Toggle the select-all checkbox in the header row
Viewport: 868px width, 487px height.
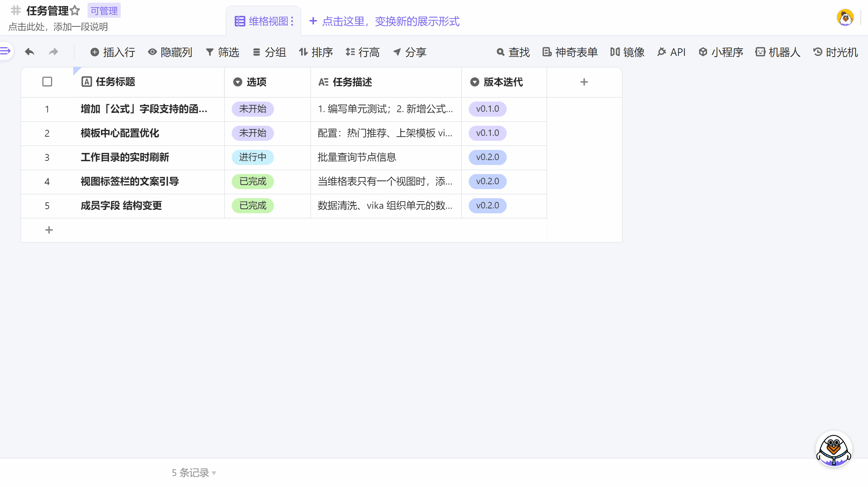click(47, 82)
